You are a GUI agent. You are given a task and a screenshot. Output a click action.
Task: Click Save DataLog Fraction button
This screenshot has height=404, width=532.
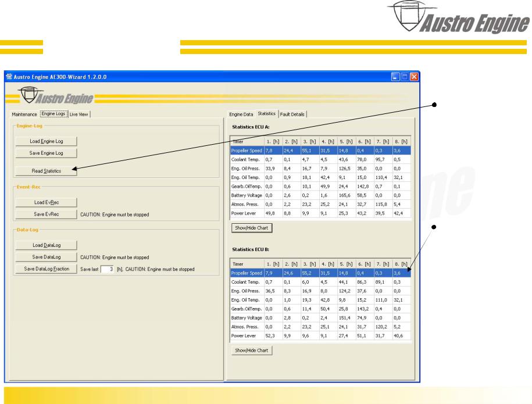(46, 269)
